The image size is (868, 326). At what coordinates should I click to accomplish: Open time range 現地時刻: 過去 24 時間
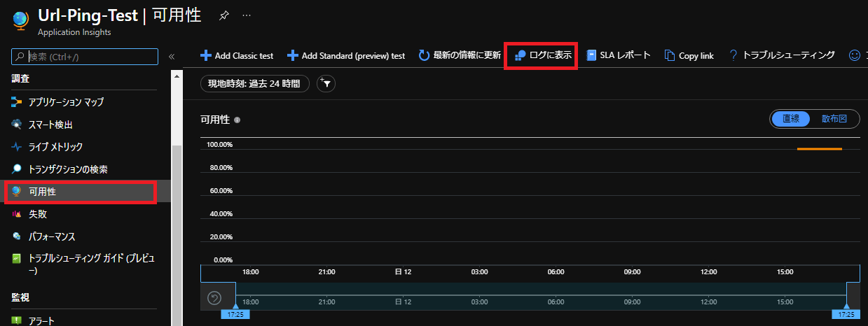click(255, 84)
